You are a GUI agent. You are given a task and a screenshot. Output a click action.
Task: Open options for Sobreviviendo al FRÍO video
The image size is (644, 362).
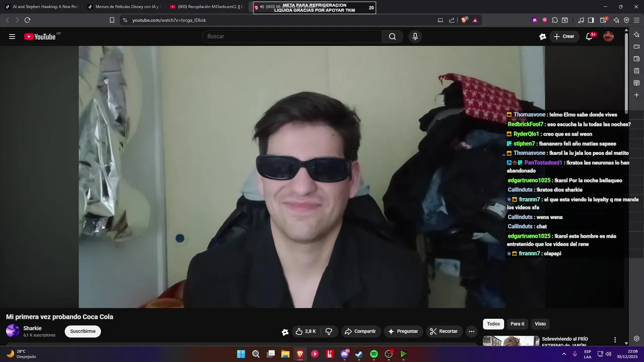click(x=615, y=340)
